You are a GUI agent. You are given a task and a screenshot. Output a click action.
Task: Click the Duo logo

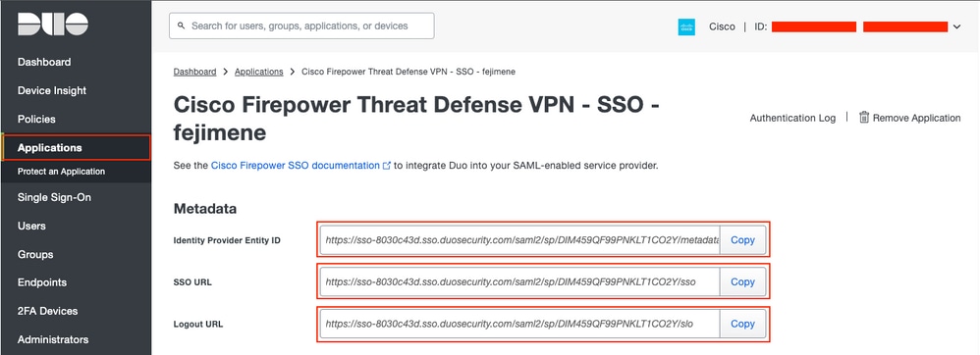pyautogui.click(x=52, y=25)
